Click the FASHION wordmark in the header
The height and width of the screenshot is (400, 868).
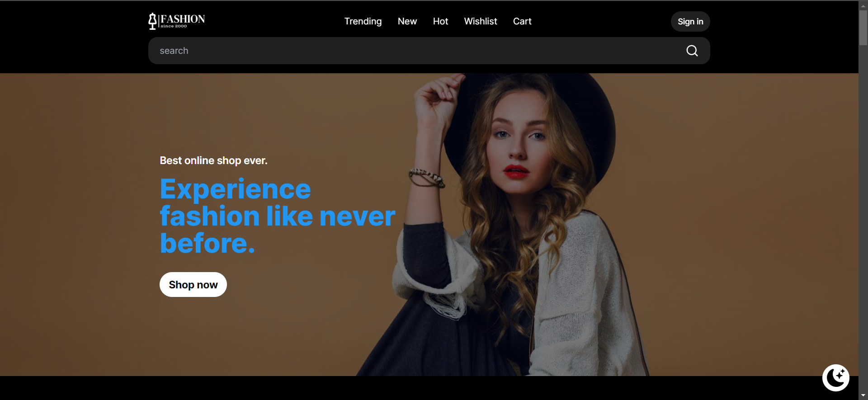click(183, 19)
